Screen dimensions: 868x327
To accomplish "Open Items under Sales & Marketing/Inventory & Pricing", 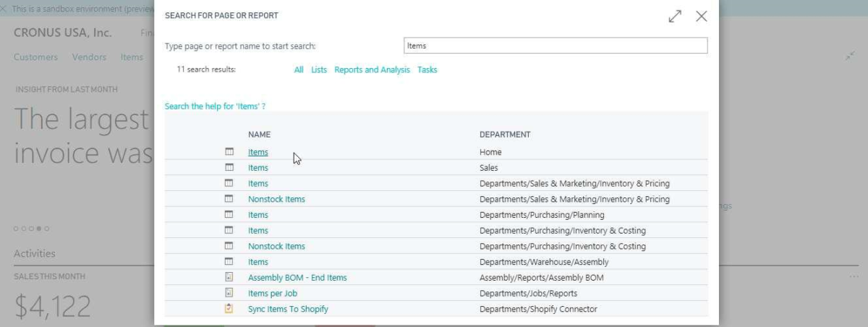I will pyautogui.click(x=258, y=184).
